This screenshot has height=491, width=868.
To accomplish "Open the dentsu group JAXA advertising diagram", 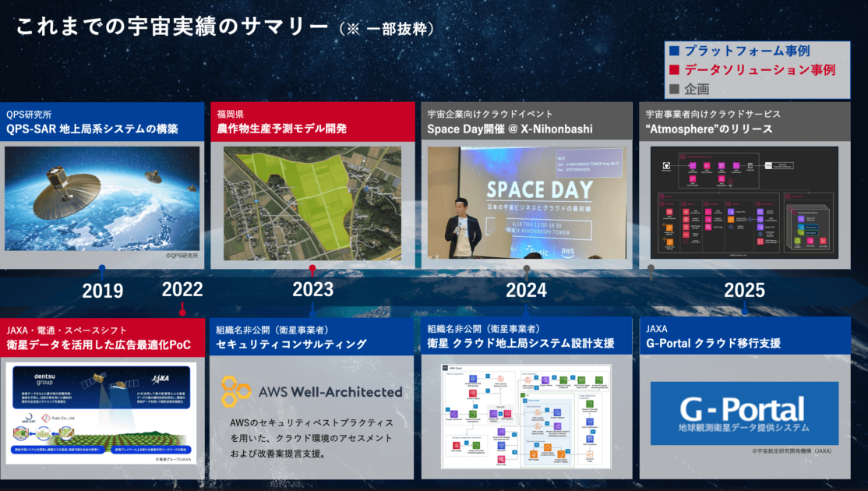I will coord(101,413).
